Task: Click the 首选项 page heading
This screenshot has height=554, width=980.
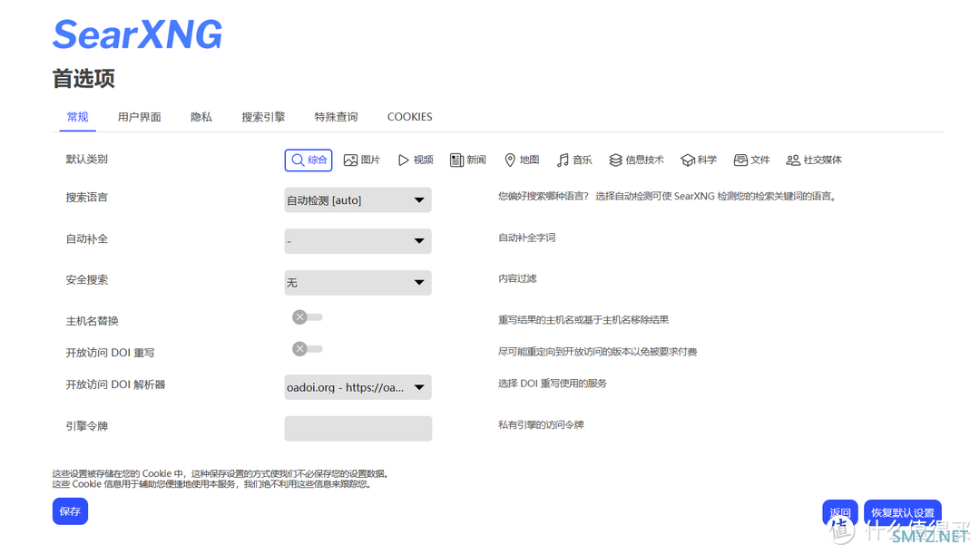Action: (x=83, y=79)
